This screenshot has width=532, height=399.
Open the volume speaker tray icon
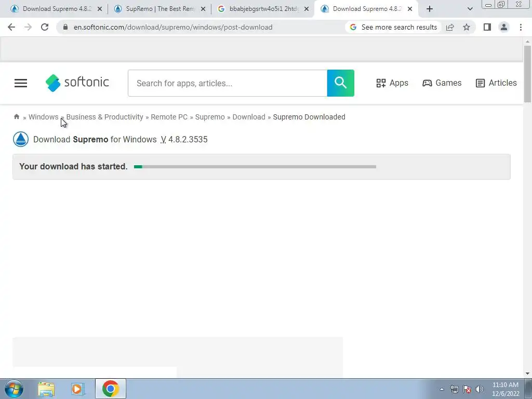pos(480,389)
